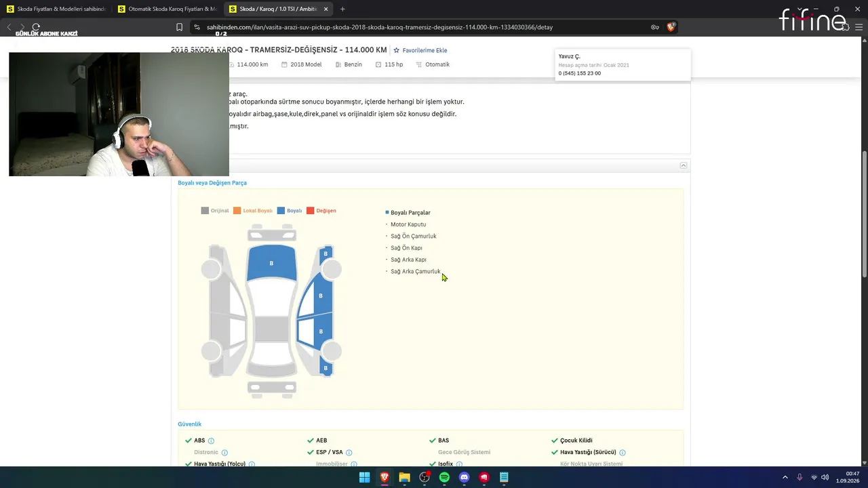Open the info icon next to Distronic

(224, 453)
